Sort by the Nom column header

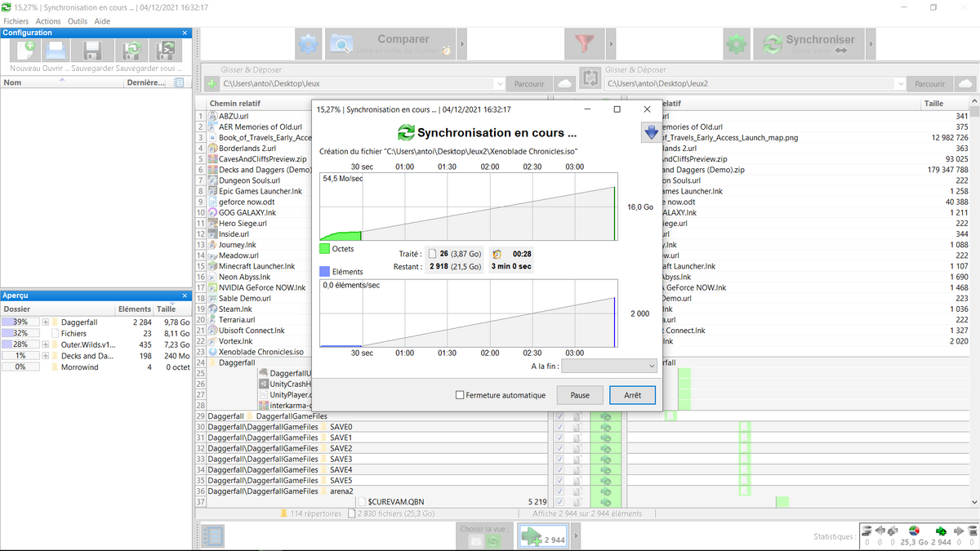61,82
